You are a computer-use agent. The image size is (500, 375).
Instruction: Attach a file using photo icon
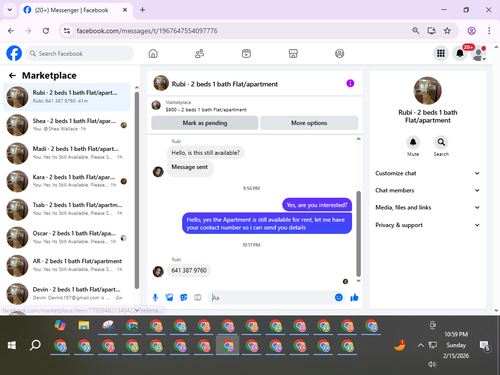[x=170, y=297]
